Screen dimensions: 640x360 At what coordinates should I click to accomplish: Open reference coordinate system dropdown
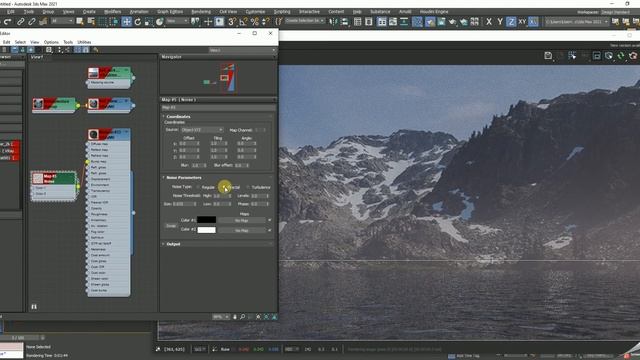(x=177, y=21)
